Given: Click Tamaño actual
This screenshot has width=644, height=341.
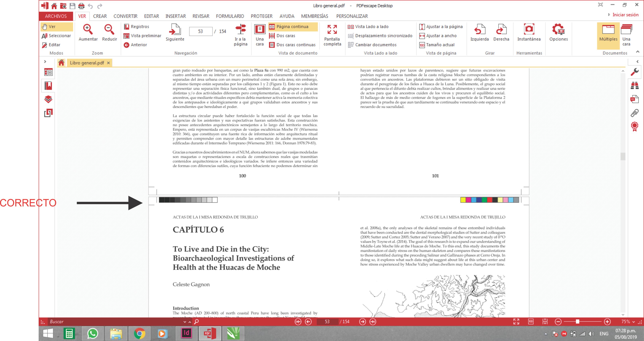Looking at the screenshot, I should [x=437, y=45].
